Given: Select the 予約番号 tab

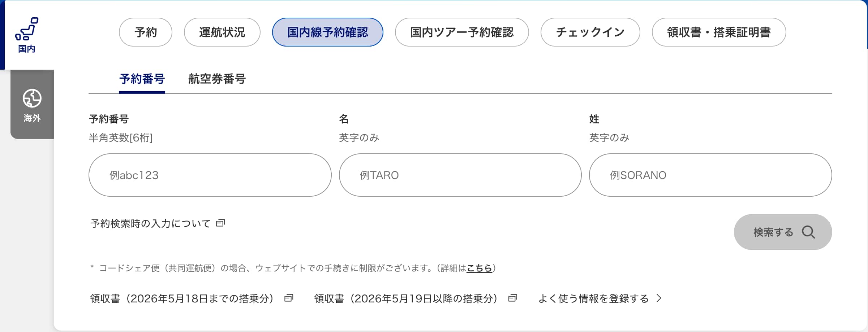Looking at the screenshot, I should 142,79.
